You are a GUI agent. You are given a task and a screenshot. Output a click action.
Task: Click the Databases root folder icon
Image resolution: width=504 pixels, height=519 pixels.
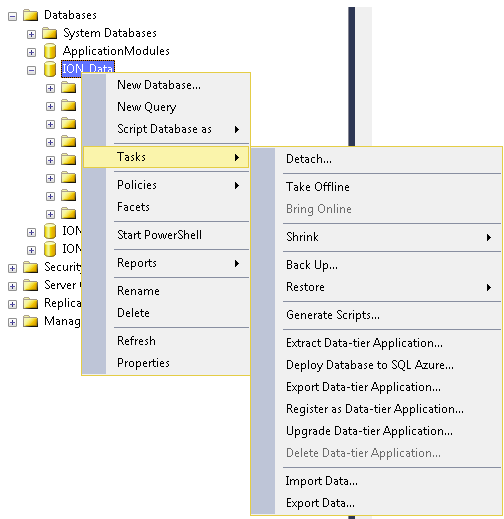[30, 15]
